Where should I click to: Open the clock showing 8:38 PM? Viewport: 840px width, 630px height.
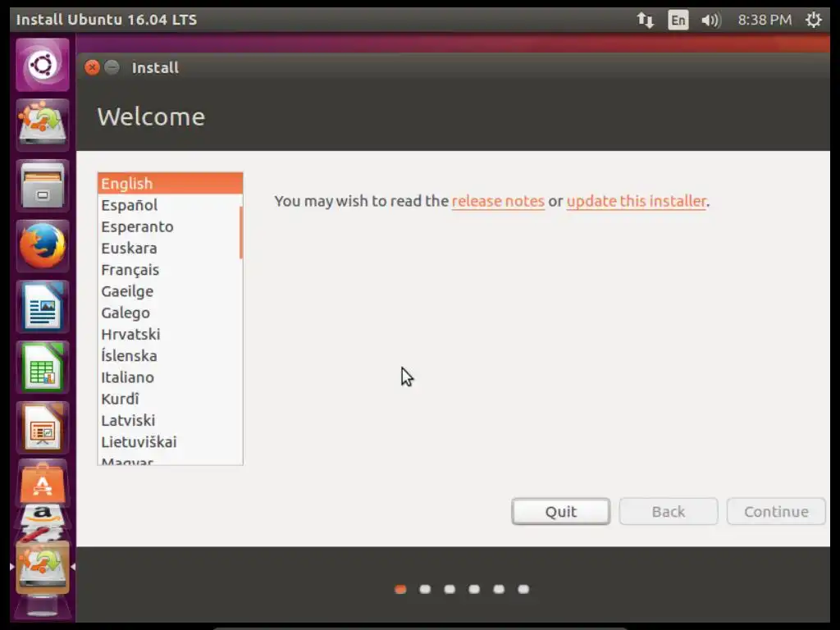[765, 21]
